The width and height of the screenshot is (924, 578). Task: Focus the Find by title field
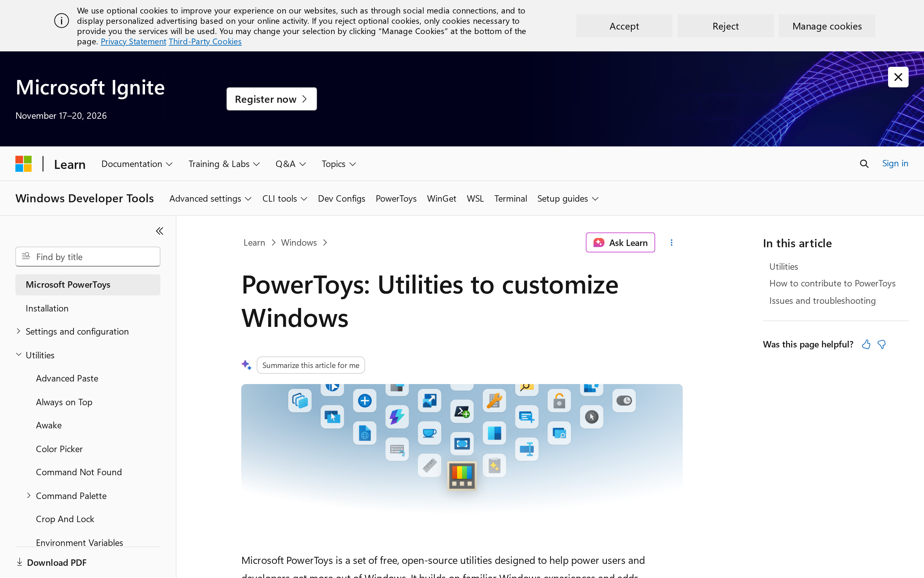[x=88, y=257]
